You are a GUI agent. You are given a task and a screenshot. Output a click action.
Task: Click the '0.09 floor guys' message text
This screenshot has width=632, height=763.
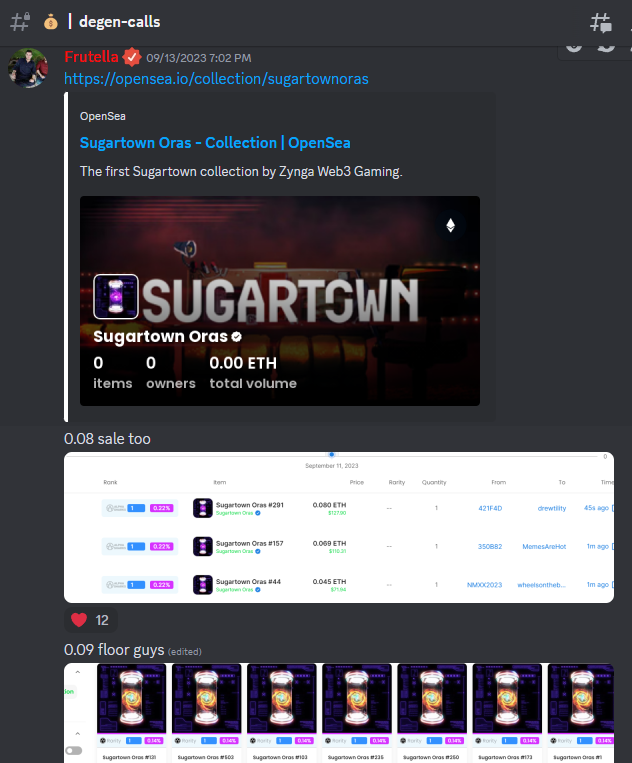pos(114,650)
